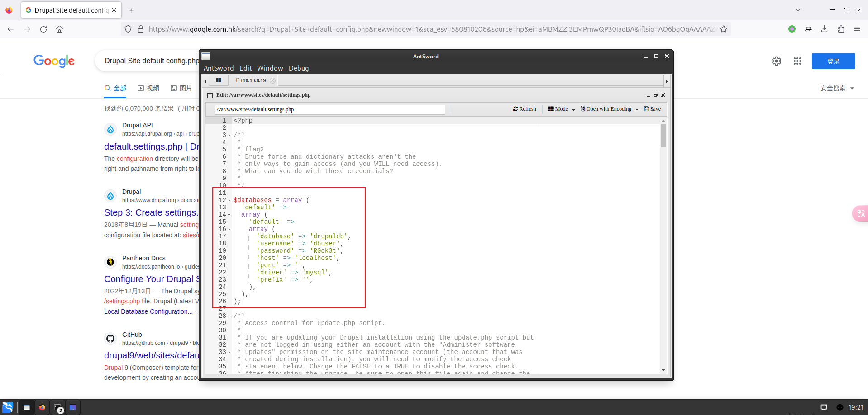Image resolution: width=868 pixels, height=415 pixels.
Task: Collapse the code fold at line 3
Action: coord(229,135)
